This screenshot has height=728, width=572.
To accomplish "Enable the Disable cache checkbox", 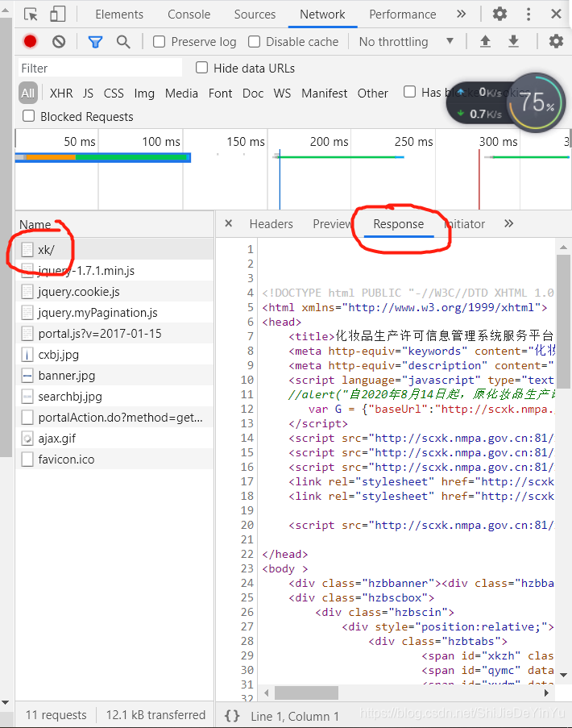I will pos(254,42).
